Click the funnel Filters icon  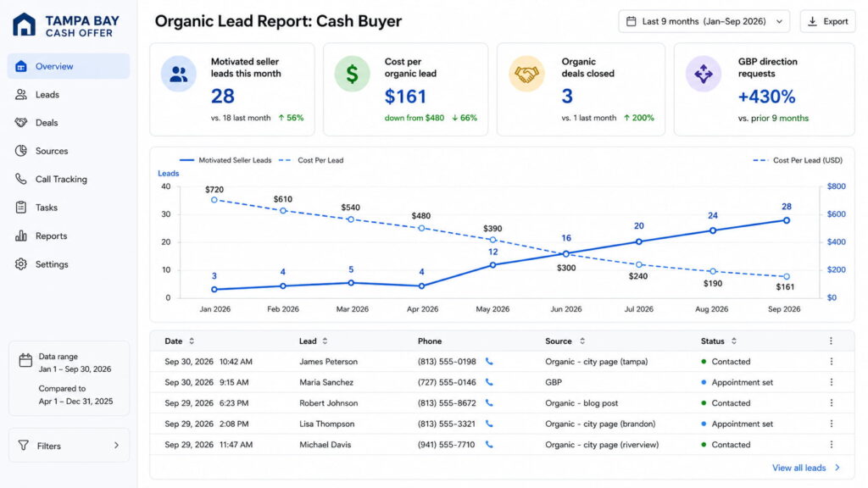point(23,446)
